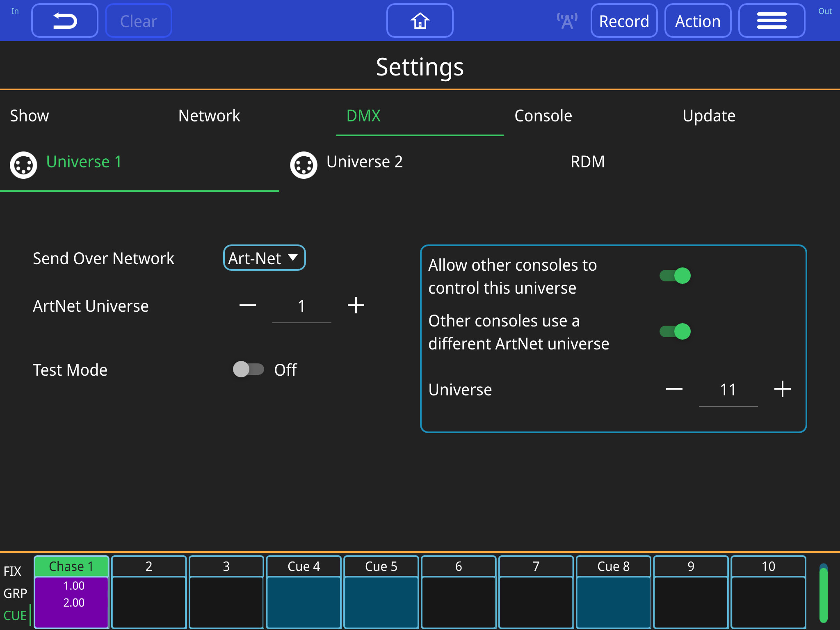Click the back arrow icon
Viewport: 840px width, 630px height.
tap(64, 20)
